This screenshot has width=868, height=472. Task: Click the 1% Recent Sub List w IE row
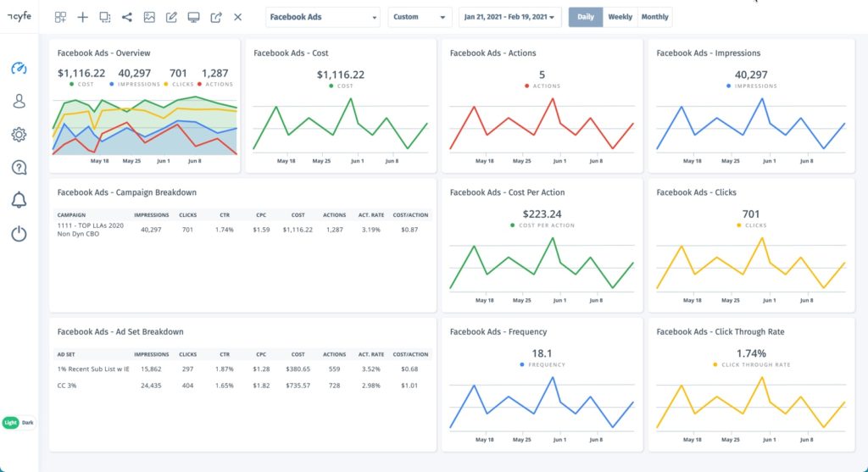tap(242, 369)
